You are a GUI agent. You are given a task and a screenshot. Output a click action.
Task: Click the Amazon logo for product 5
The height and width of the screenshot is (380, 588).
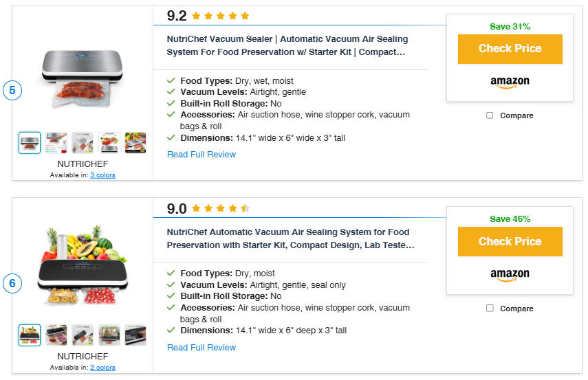pos(510,82)
